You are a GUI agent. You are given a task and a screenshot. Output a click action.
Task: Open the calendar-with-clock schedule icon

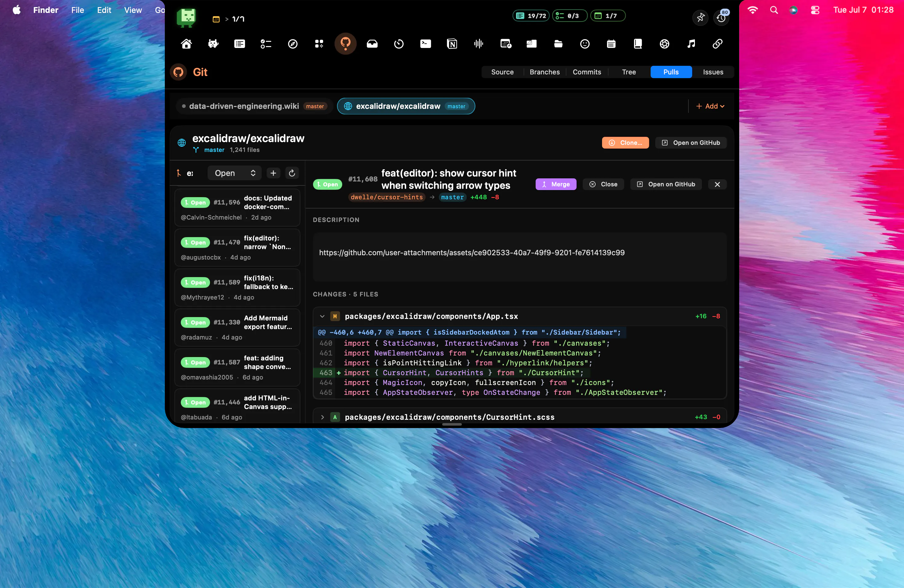(x=506, y=44)
